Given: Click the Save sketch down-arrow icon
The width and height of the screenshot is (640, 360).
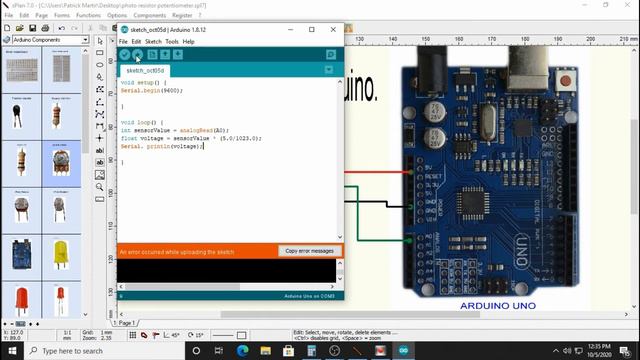Looking at the screenshot, I should pyautogui.click(x=178, y=55).
